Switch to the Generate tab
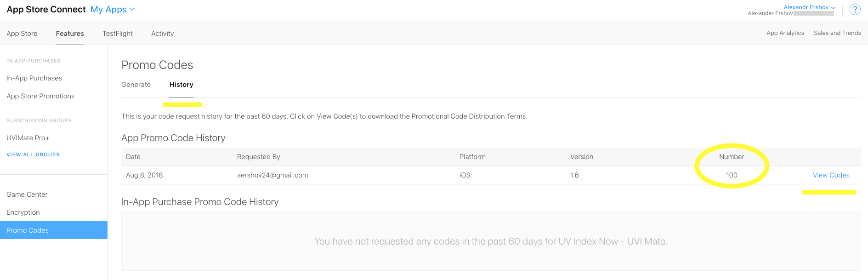The height and width of the screenshot is (280, 868). tap(136, 85)
